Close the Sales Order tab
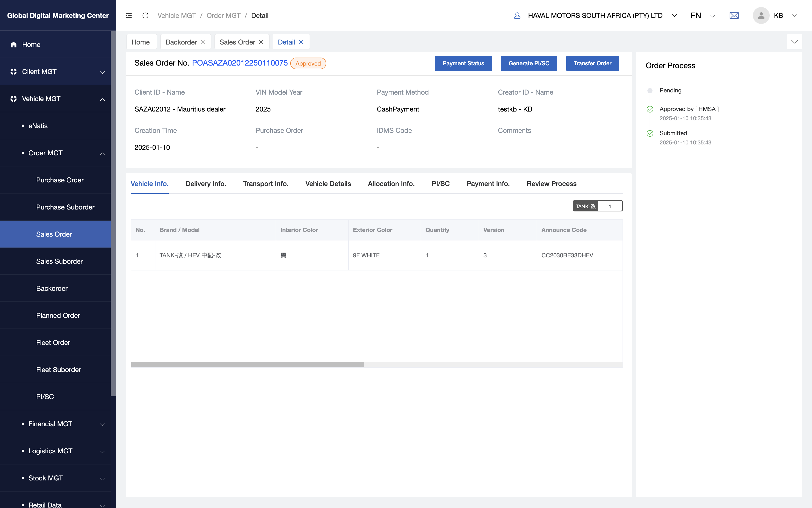 [x=261, y=42]
